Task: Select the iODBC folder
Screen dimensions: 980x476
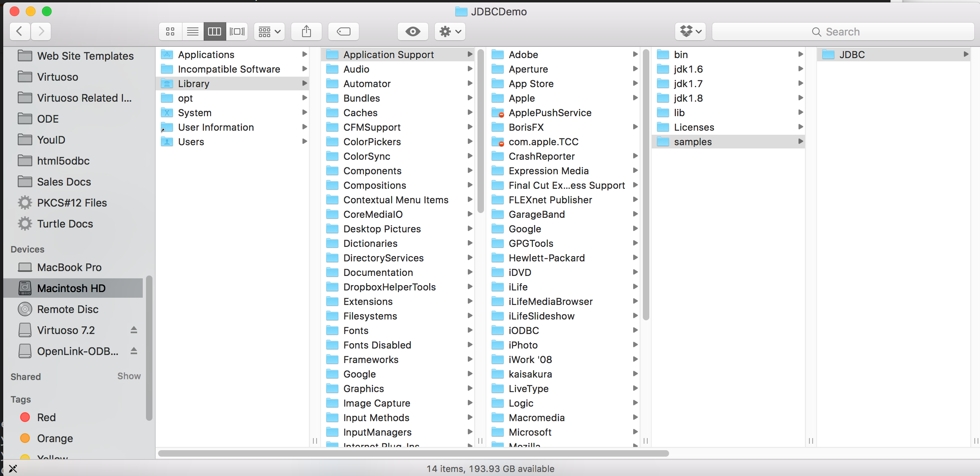Action: (564, 330)
